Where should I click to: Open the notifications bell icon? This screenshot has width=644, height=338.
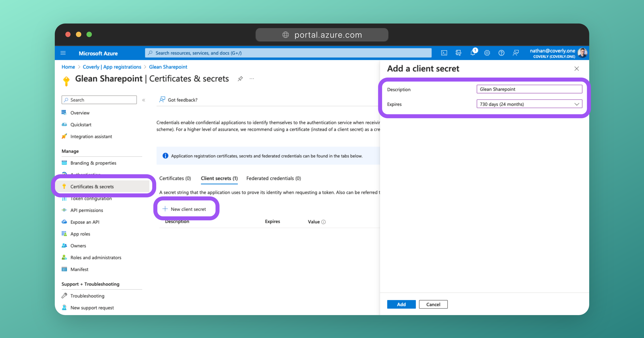click(x=473, y=53)
